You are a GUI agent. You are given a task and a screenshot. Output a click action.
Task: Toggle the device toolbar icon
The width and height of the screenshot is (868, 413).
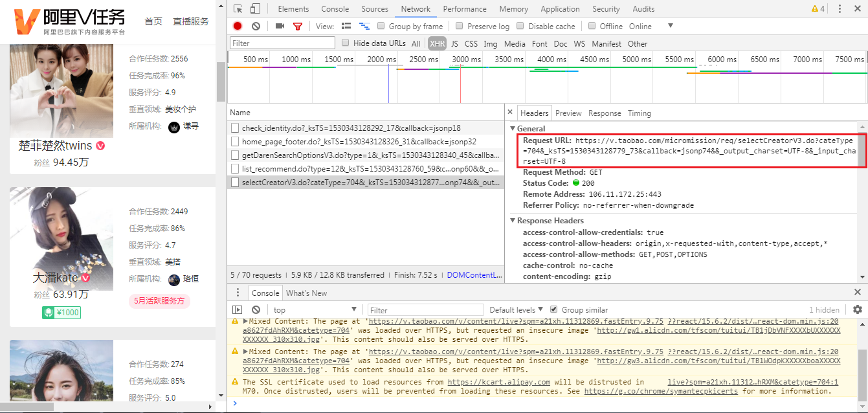pyautogui.click(x=255, y=9)
